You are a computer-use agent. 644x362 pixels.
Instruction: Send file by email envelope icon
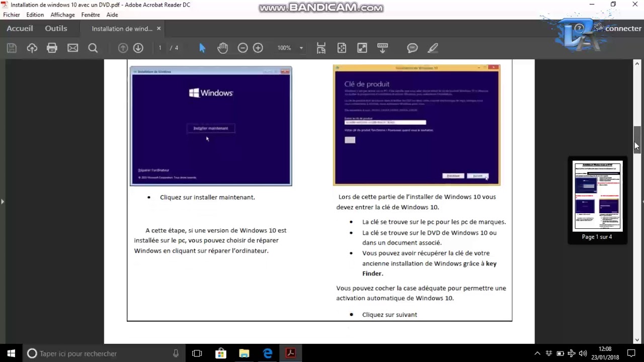(73, 48)
